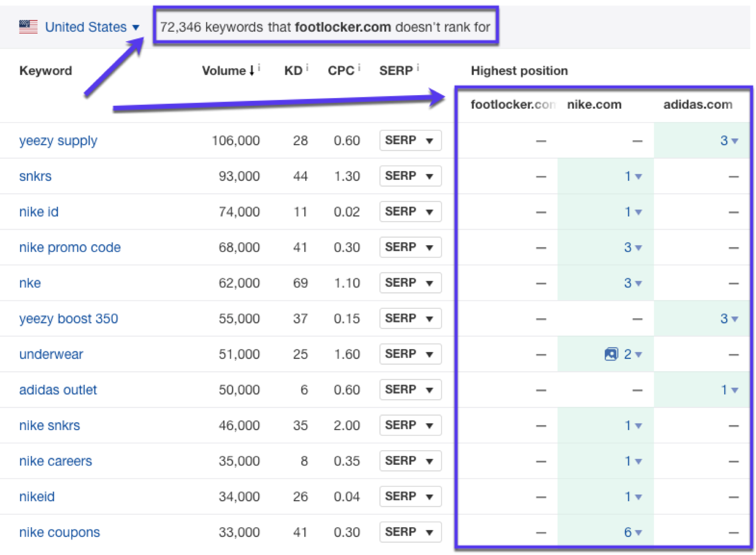Open the nike careers keyword link
Screen dimensions: 756x555
55,461
